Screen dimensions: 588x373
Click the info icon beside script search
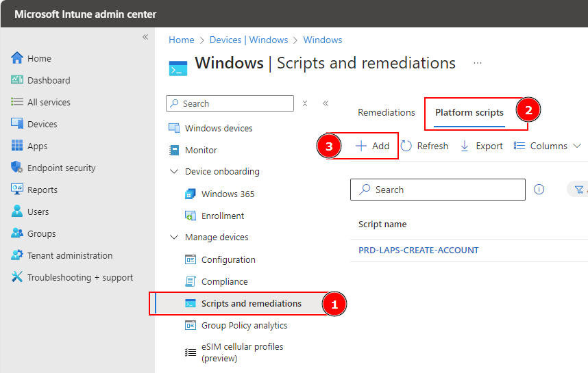[x=539, y=190]
